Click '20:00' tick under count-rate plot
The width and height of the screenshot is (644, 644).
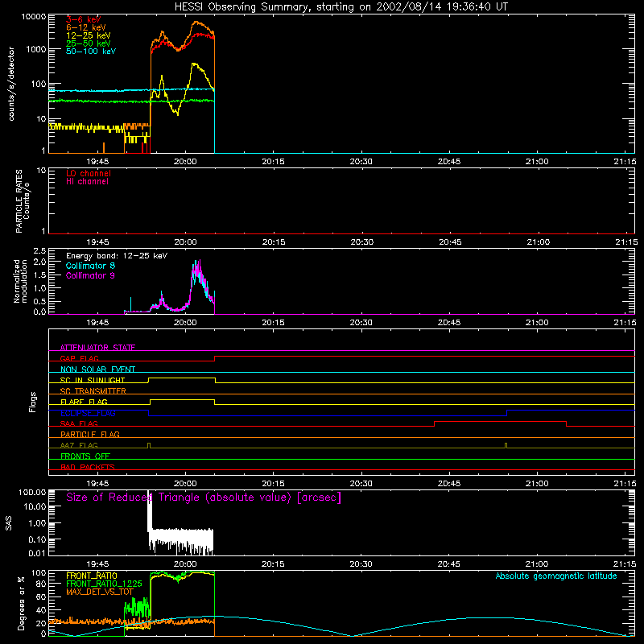[185, 162]
